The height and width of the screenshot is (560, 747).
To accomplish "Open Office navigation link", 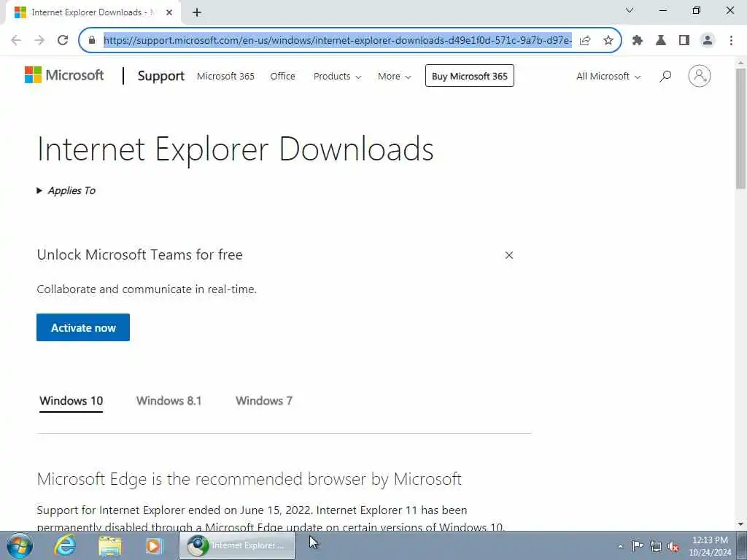I will [x=282, y=76].
